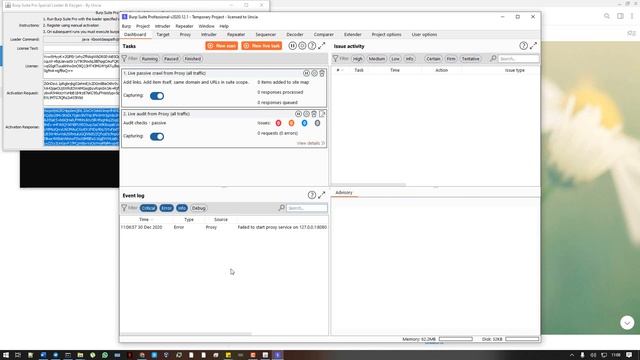
Task: Click the Event log search magnifier icon
Action: [x=282, y=208]
